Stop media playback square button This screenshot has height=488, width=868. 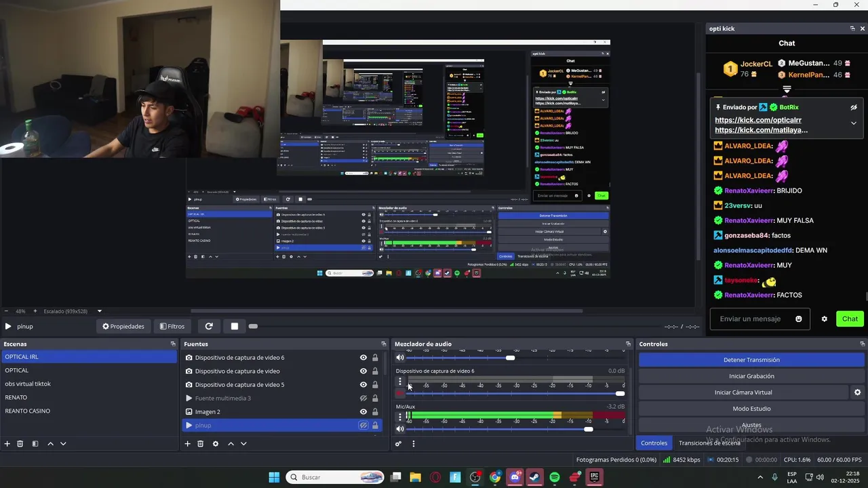(235, 326)
